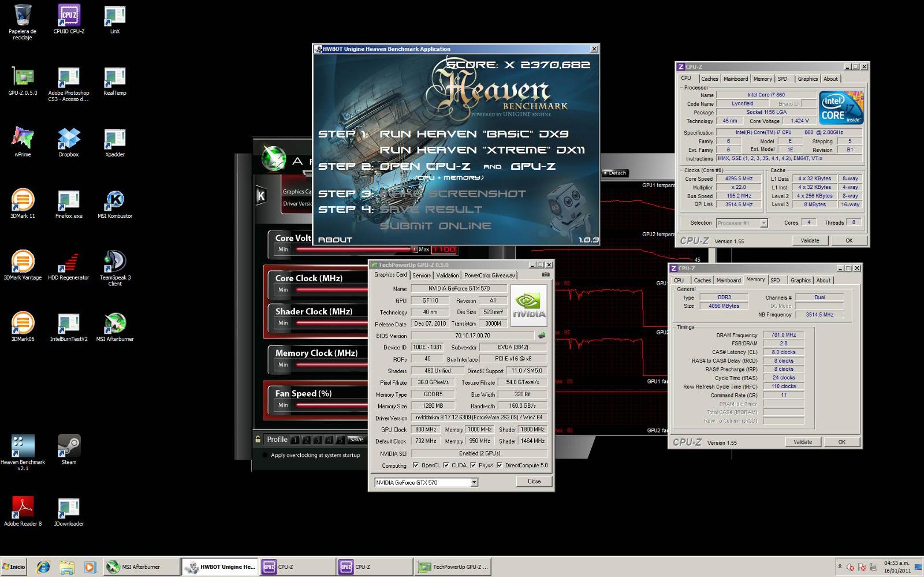Click the BIOS save icon in GPU-Z
Image resolution: width=924 pixels, height=577 pixels.
pos(542,336)
